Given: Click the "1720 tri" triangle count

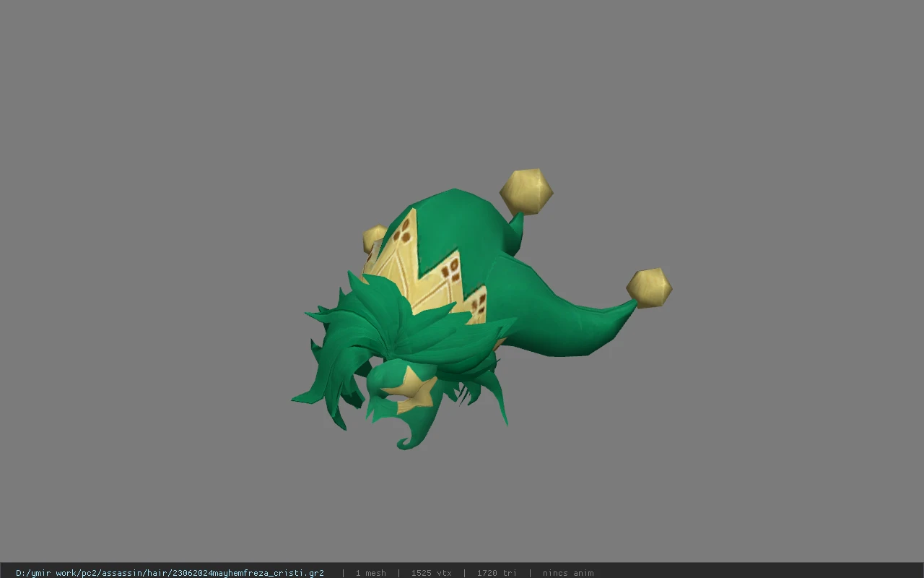Looking at the screenshot, I should click(497, 573).
